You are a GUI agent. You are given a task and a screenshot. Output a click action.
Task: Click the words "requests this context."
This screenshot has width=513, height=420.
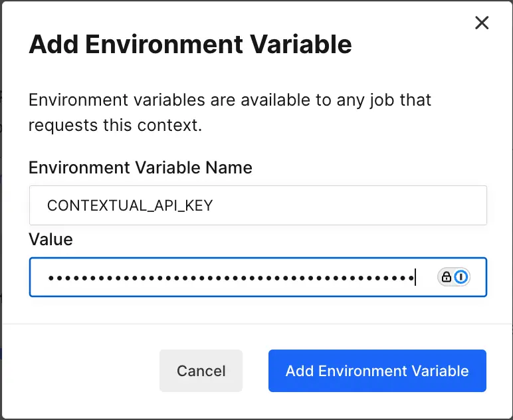(x=115, y=125)
